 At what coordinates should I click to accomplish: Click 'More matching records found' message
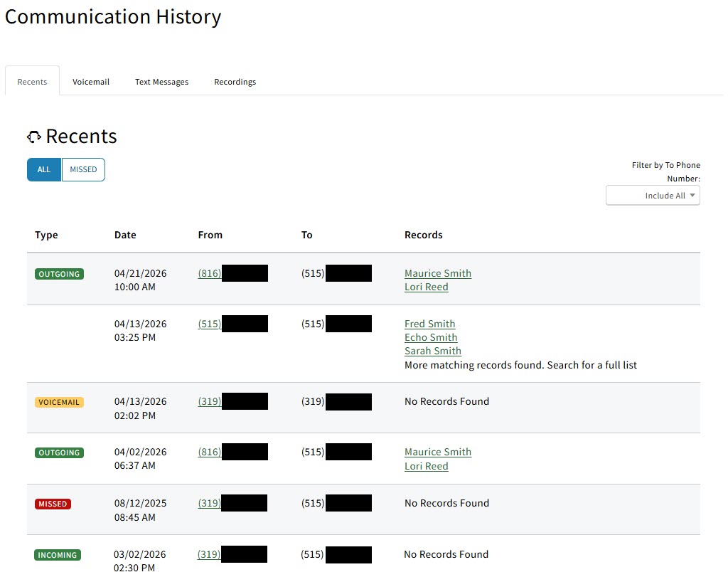pos(520,365)
